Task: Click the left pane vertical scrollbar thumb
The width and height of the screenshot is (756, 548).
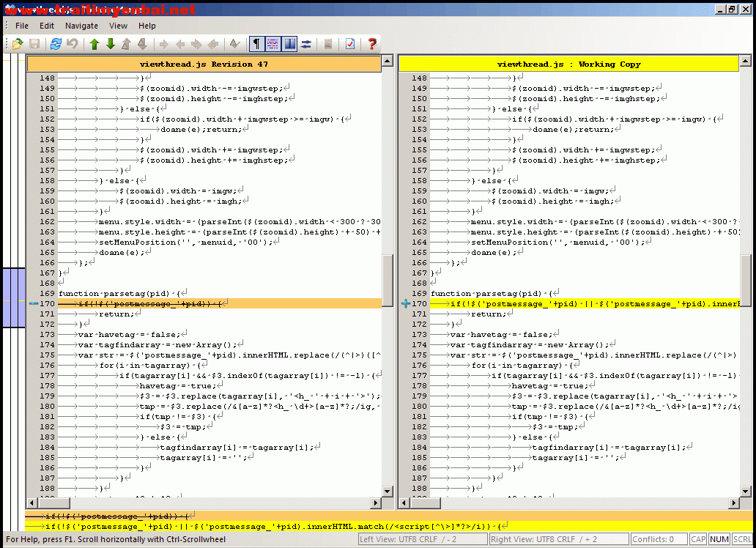Action: (388, 281)
